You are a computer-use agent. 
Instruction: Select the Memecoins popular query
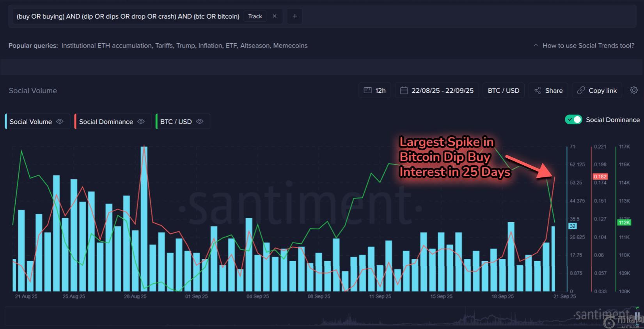pos(290,46)
